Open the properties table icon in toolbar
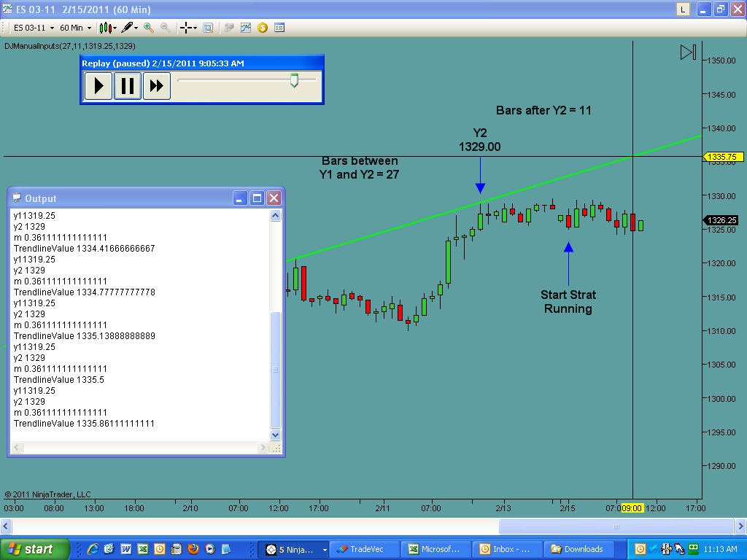747x560 pixels. [x=279, y=28]
